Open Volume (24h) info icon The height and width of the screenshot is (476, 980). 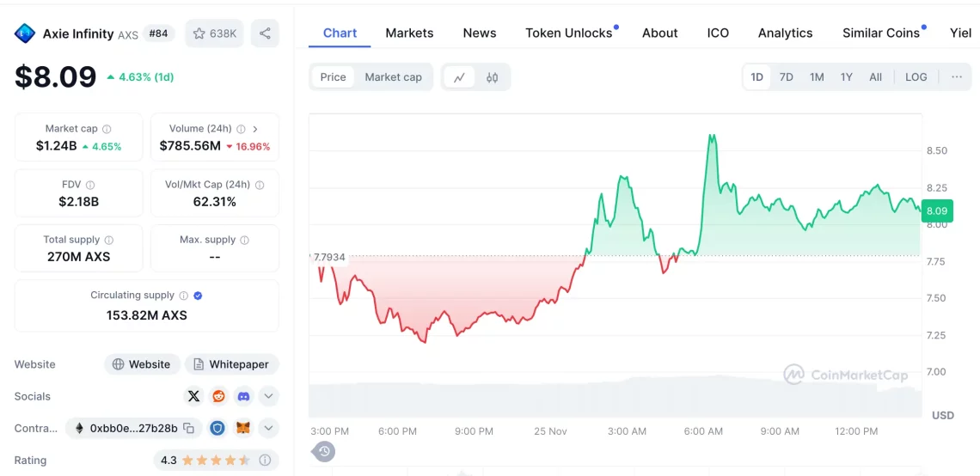click(241, 129)
